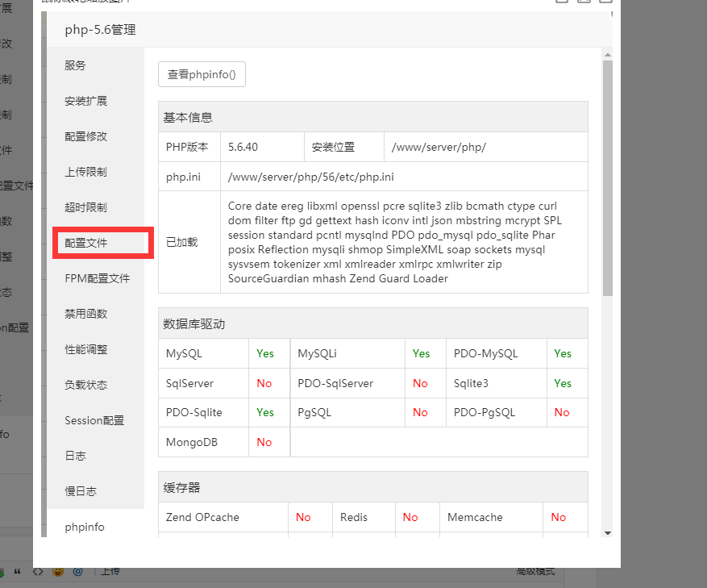The image size is (707, 588).
Task: Click the 5.6.40 version value
Action: pos(243,147)
